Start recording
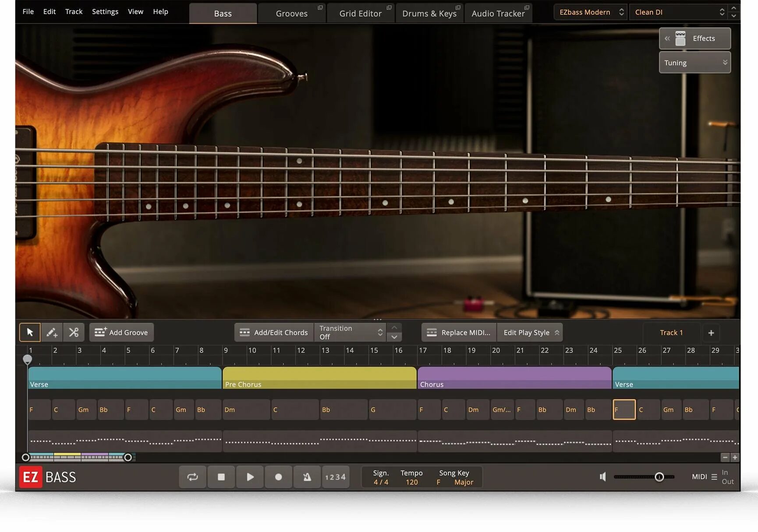This screenshot has width=758, height=532. click(278, 477)
